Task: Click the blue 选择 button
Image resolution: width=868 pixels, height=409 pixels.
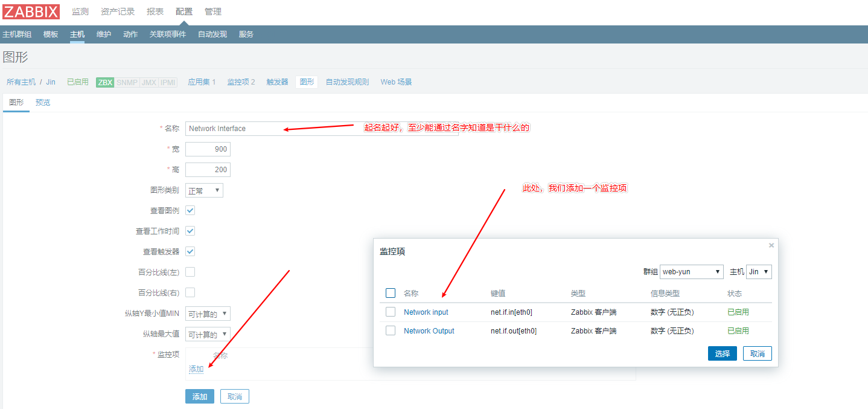Action: click(x=722, y=353)
